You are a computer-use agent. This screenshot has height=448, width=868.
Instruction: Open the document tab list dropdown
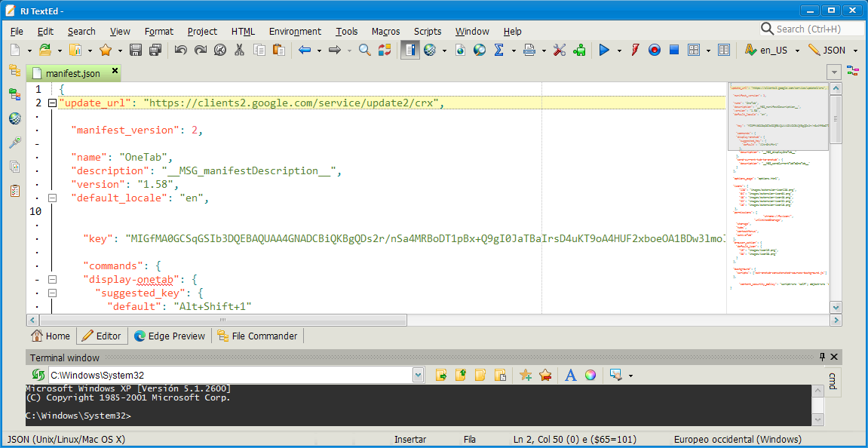833,72
